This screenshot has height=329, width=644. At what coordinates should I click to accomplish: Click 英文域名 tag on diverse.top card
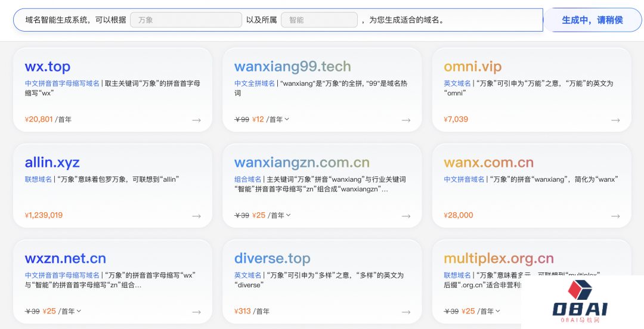coord(247,275)
